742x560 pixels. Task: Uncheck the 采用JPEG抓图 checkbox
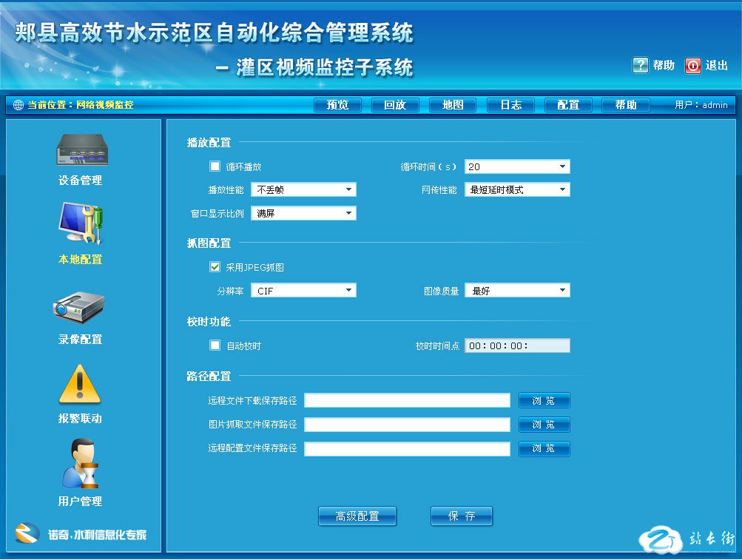coord(215,267)
